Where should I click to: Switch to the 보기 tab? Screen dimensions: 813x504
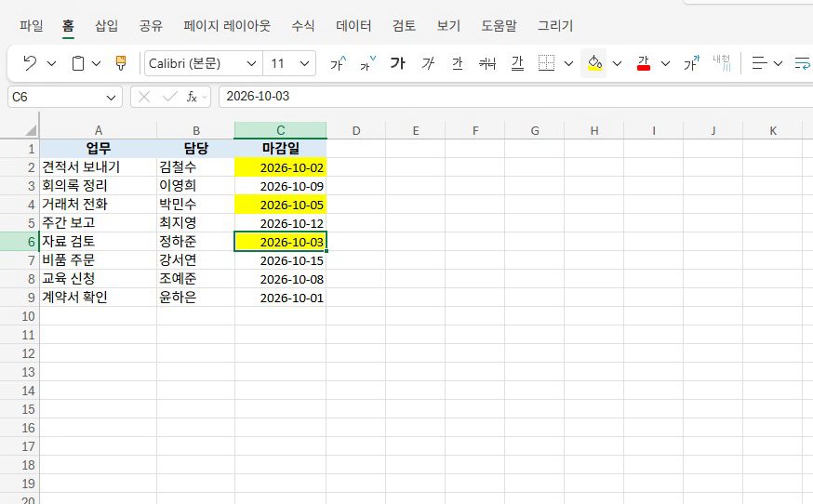pos(448,25)
